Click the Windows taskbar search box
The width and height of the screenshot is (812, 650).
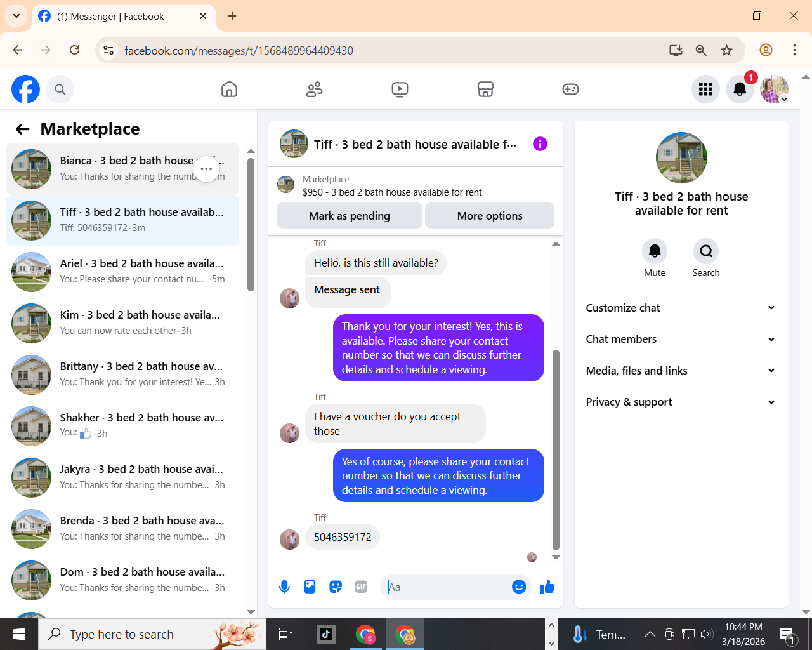pos(152,634)
